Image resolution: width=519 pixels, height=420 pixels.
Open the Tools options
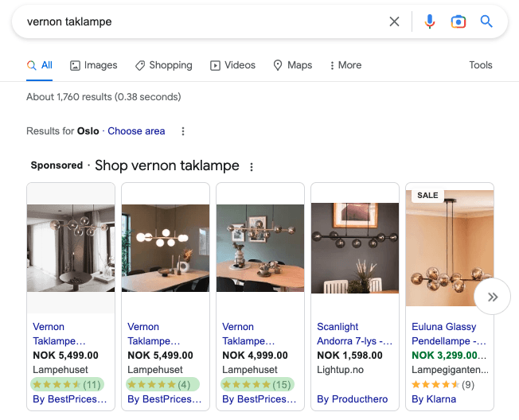click(x=481, y=65)
